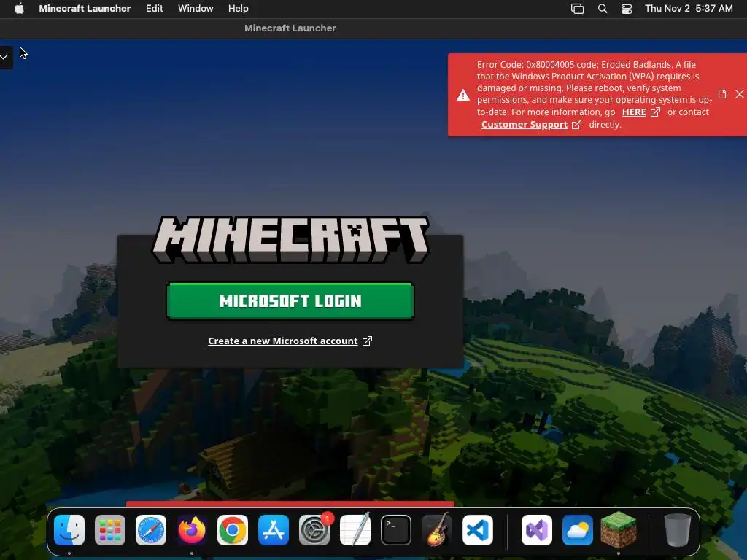The height and width of the screenshot is (560, 747).
Task: Click the Microsoft Login button
Action: [290, 301]
